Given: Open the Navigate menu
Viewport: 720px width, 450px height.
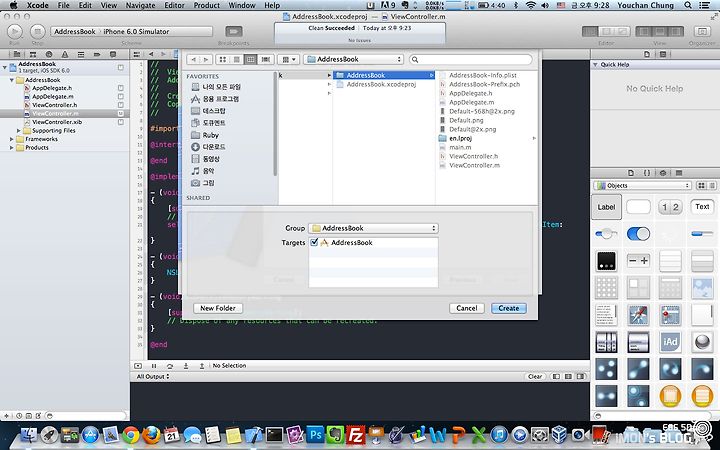Looking at the screenshot, I should pyautogui.click(x=141, y=5).
